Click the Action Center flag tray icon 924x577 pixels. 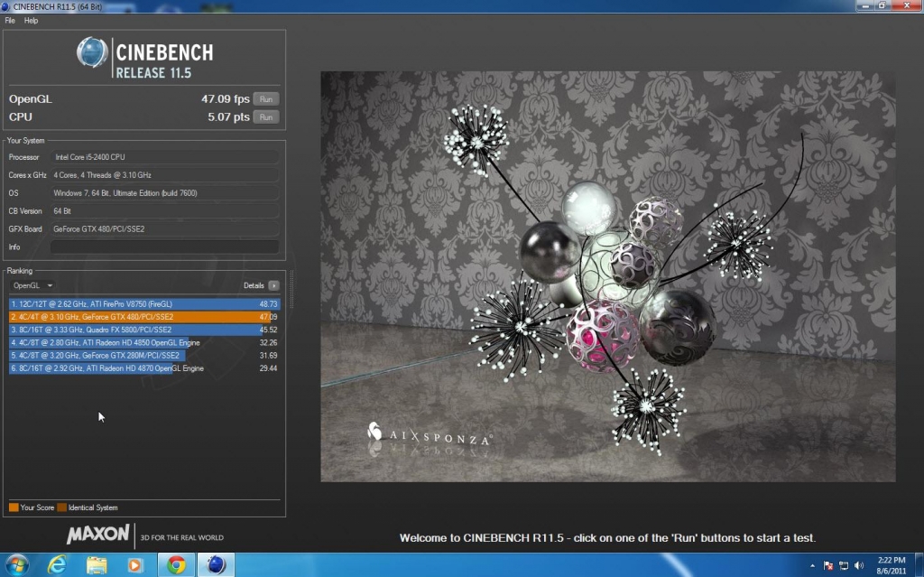(x=827, y=566)
